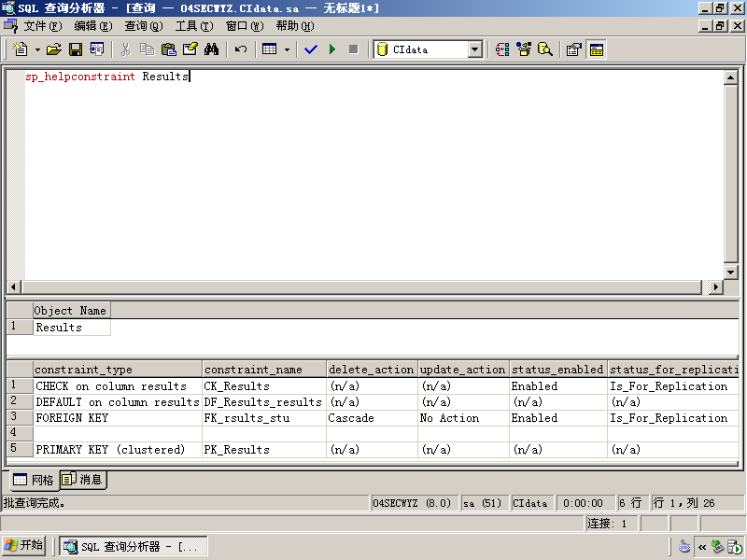Click the Parse Query checkmark icon
This screenshot has width=747, height=560.
311,49
